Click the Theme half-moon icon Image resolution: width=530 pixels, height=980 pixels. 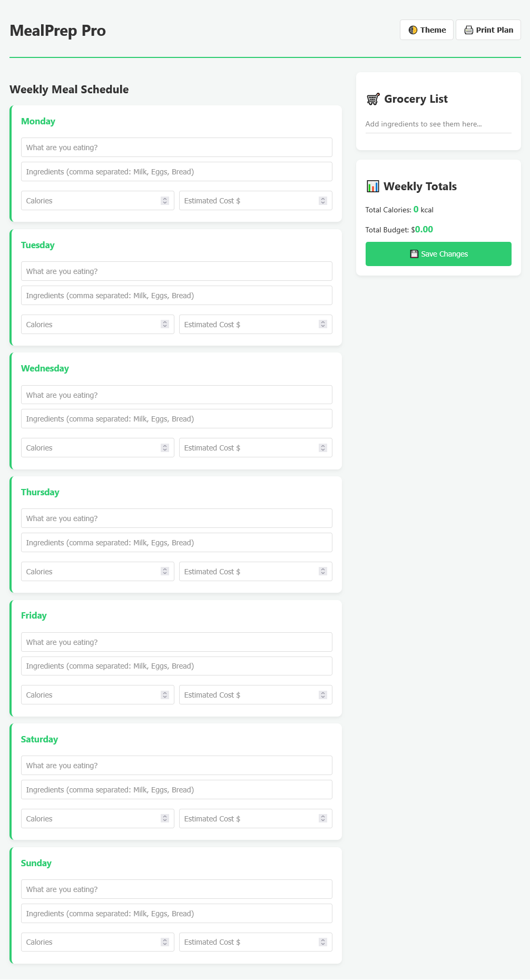point(413,30)
